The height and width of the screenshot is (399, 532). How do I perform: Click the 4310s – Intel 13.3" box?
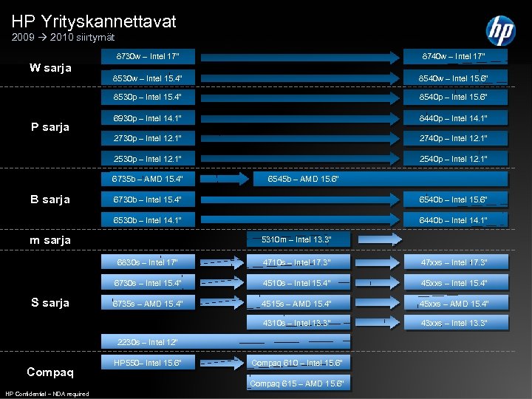coord(299,322)
